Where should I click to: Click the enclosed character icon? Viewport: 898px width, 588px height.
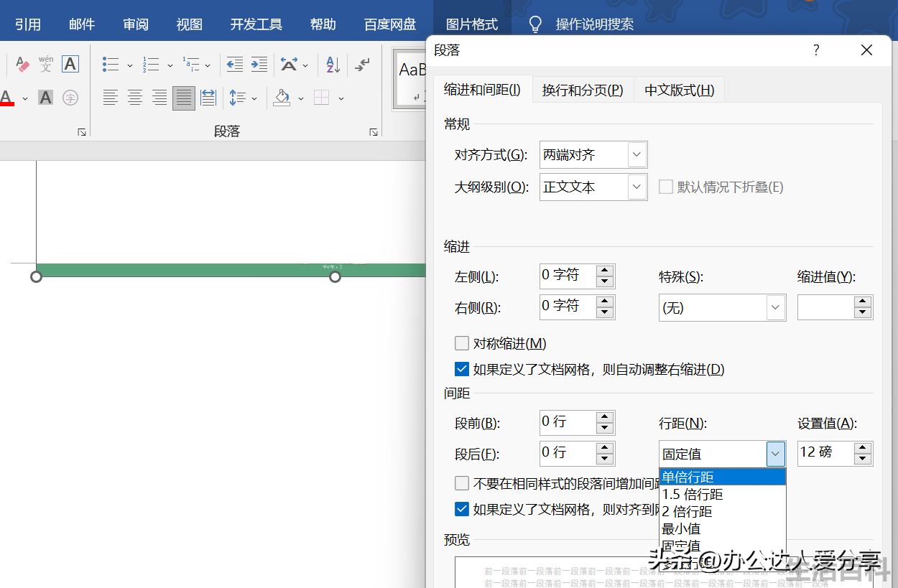pyautogui.click(x=70, y=98)
